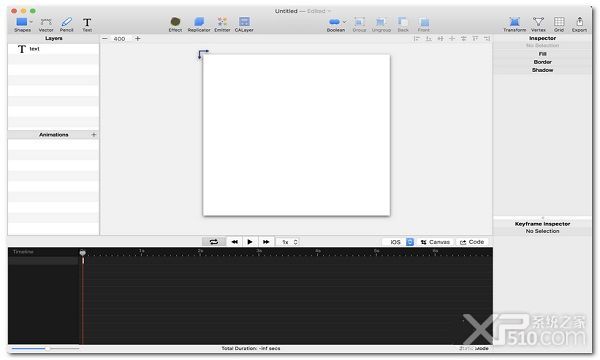Enable the Transform tool
This screenshot has width=600, height=360.
515,24
